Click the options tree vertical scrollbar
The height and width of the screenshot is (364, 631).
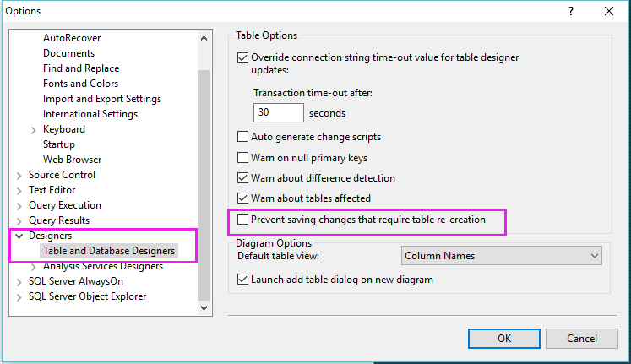[x=204, y=169]
